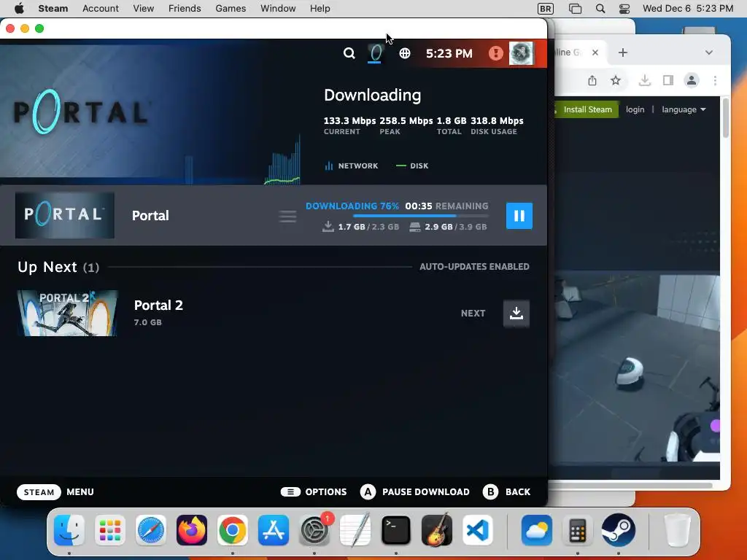The width and height of the screenshot is (747, 560).
Task: Open Finder from the Dock
Action: click(x=69, y=530)
